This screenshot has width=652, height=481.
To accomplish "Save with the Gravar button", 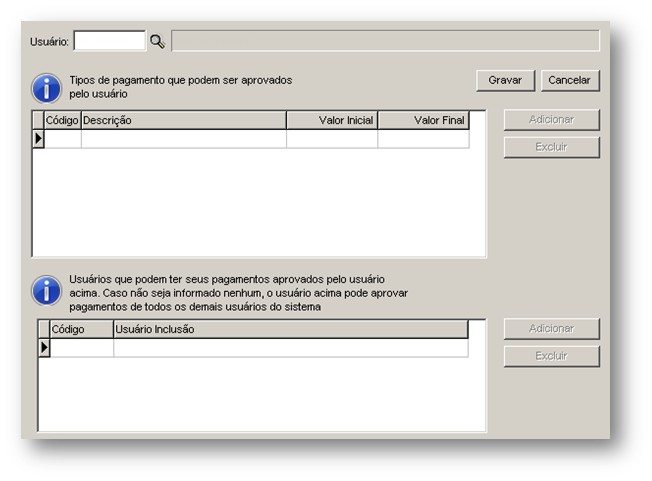I will point(505,80).
